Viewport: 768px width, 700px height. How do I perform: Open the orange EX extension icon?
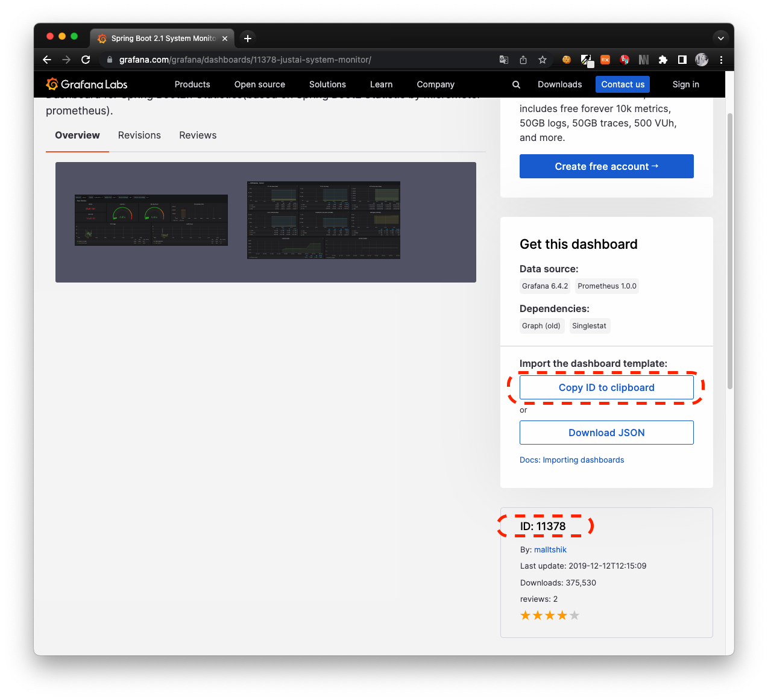605,60
